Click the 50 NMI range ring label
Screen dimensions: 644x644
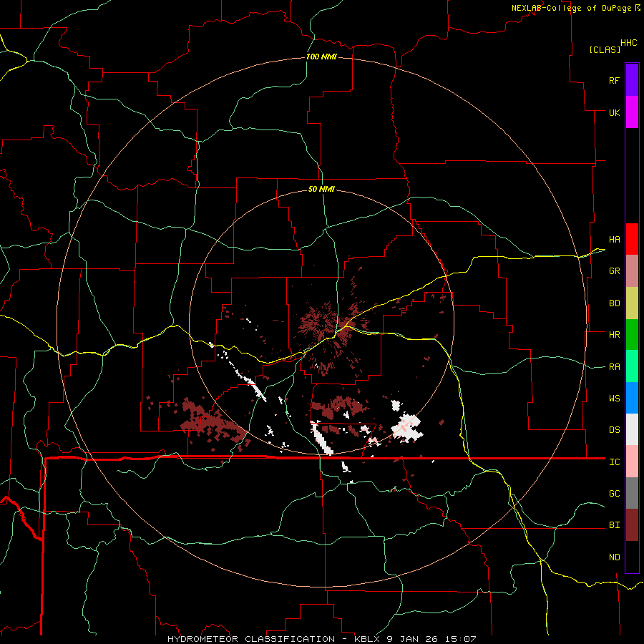[x=321, y=189]
